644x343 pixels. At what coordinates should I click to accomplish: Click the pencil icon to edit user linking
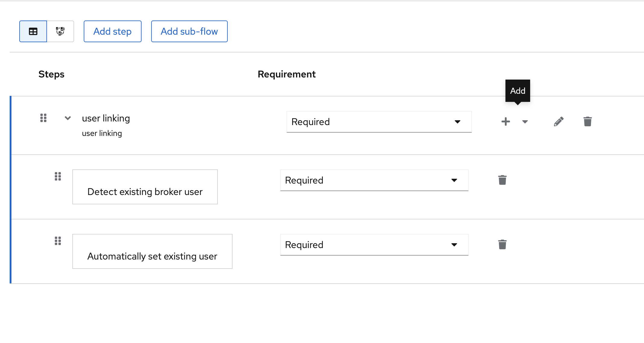point(558,121)
